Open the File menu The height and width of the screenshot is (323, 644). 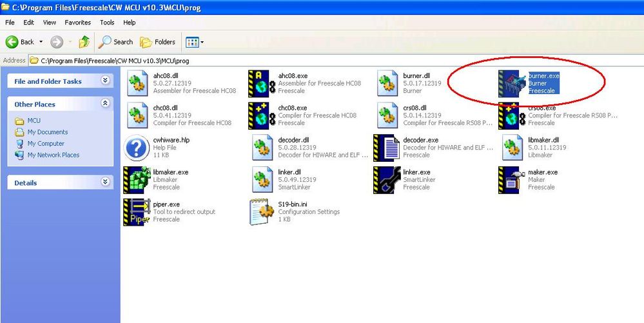(10, 22)
